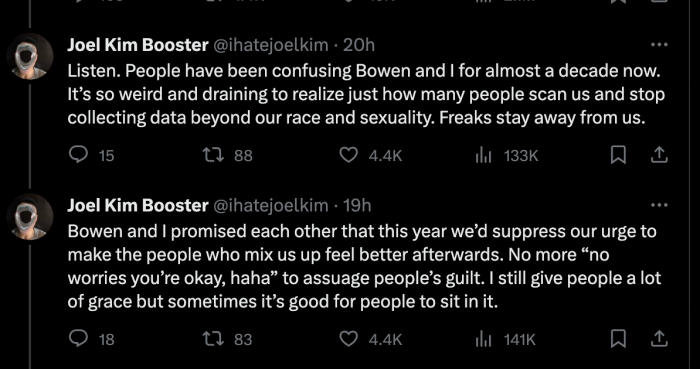Screen dimensions: 700x369
Task: Bookmark the 19h tweet
Action: click(x=618, y=339)
